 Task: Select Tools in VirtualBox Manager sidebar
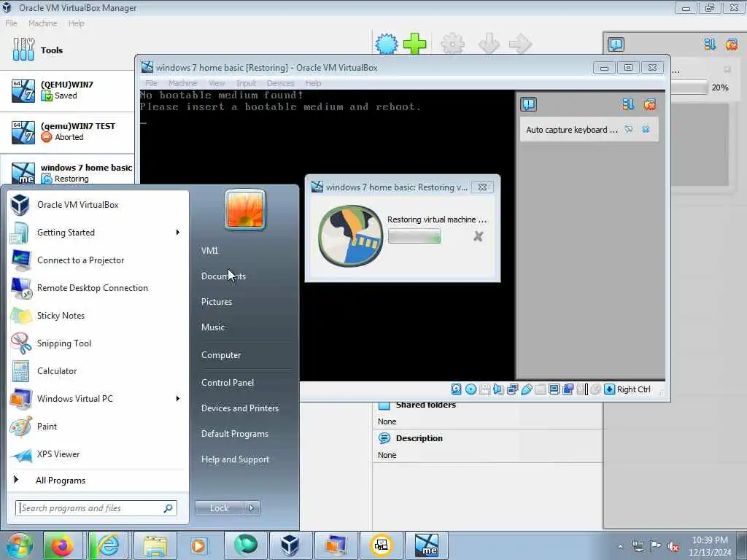click(67, 50)
